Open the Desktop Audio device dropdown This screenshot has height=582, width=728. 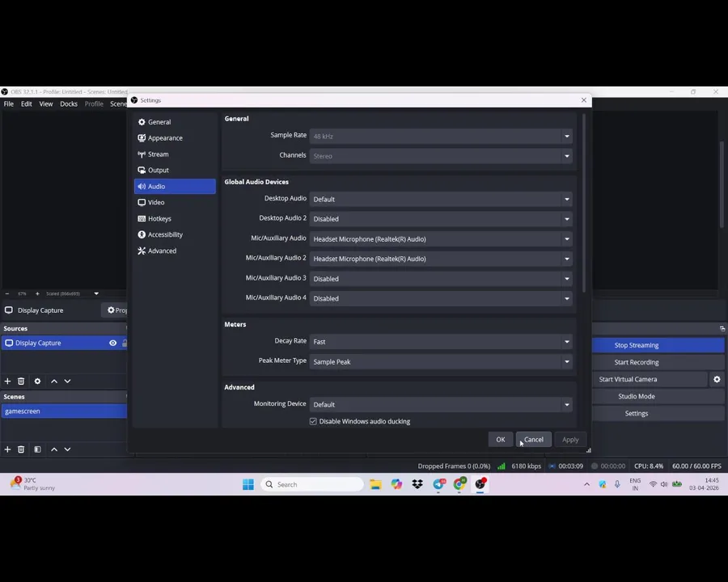point(441,199)
